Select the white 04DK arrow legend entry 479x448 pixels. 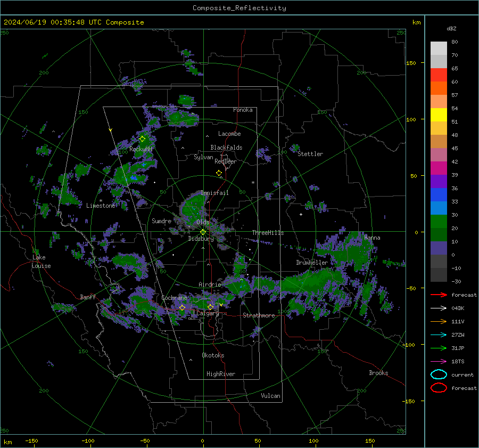tap(439, 308)
